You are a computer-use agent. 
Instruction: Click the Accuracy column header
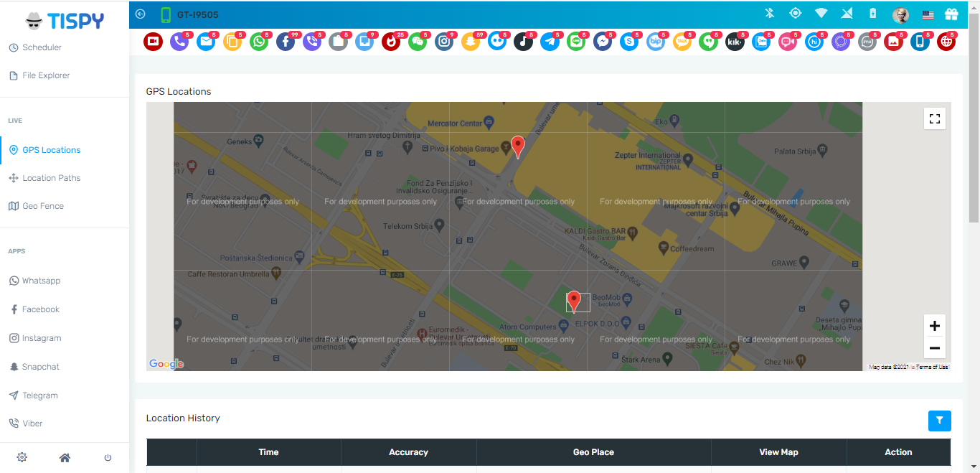pos(408,452)
